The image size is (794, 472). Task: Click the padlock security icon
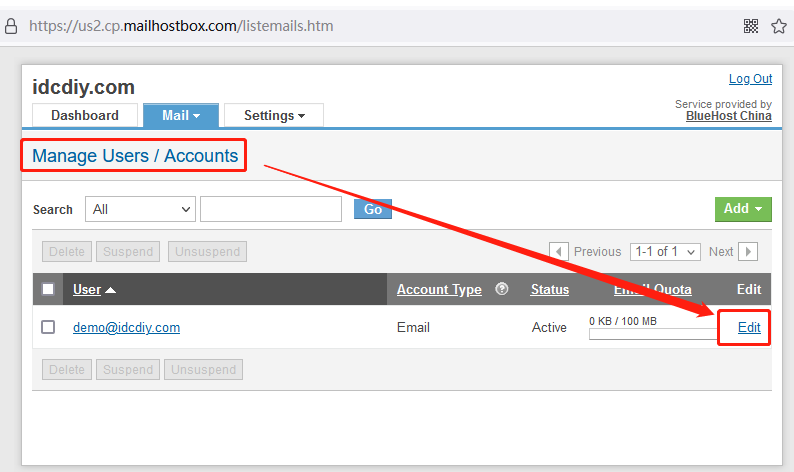pyautogui.click(x=11, y=27)
